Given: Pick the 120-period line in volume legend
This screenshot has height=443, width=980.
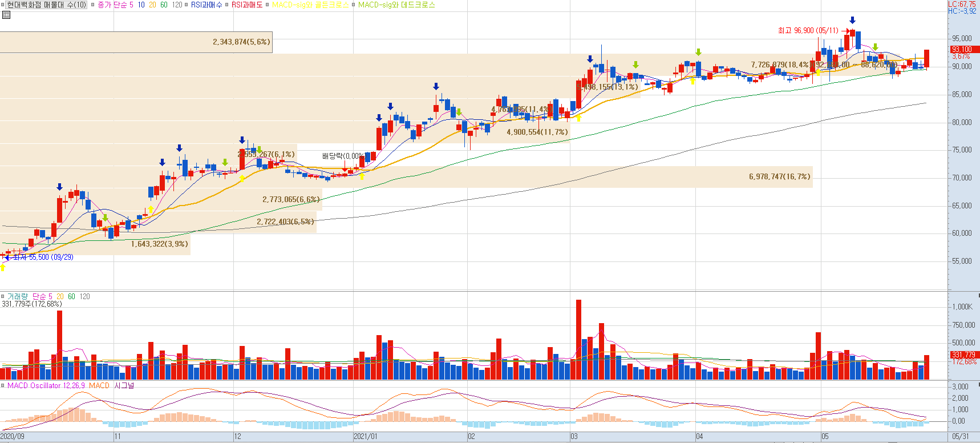Looking at the screenshot, I should coord(84,296).
